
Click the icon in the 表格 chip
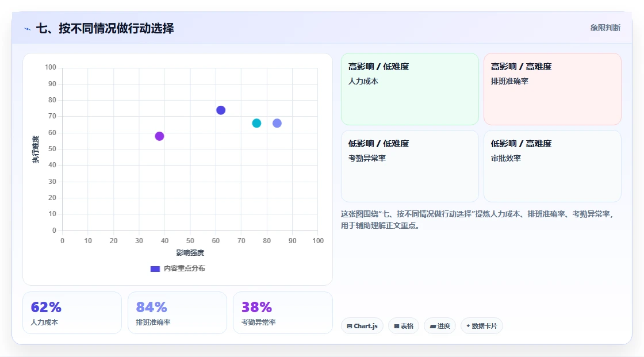(x=397, y=326)
